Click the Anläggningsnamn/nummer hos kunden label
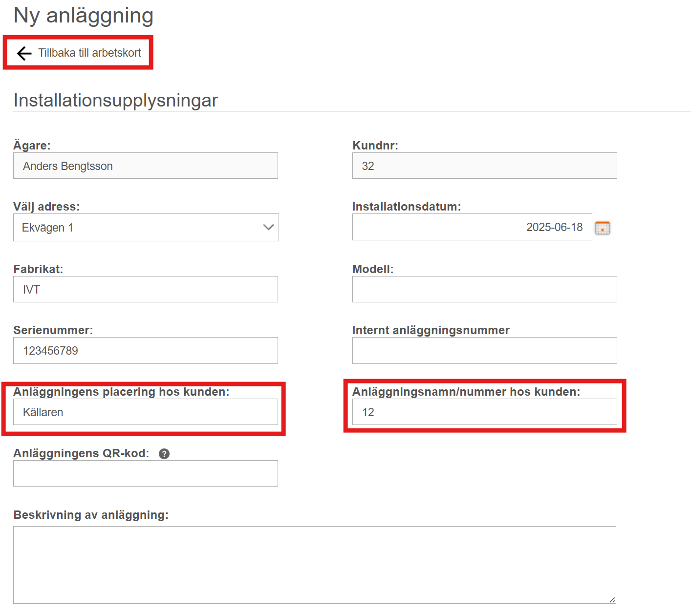Screen dimensions: 691x616 [466, 392]
